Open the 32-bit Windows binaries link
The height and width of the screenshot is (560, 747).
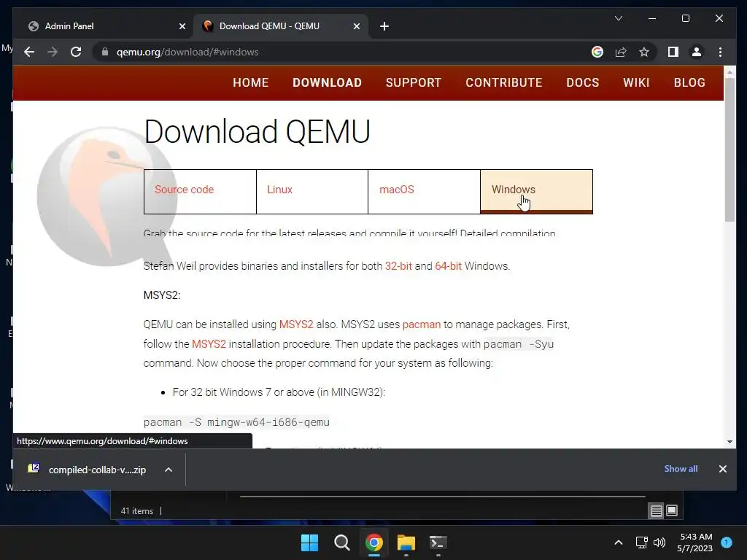click(x=398, y=265)
